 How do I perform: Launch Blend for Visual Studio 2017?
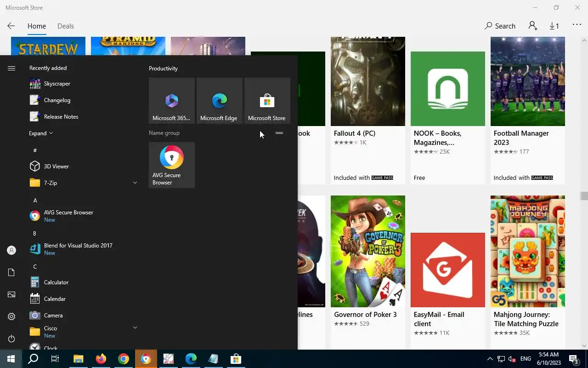pyautogui.click(x=83, y=249)
